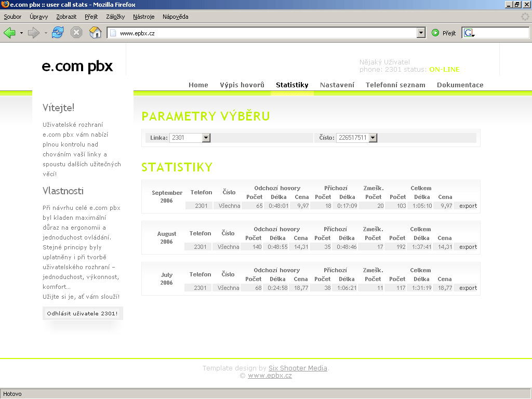Click the Google search engine icon
532x399 pixels.
[469, 33]
